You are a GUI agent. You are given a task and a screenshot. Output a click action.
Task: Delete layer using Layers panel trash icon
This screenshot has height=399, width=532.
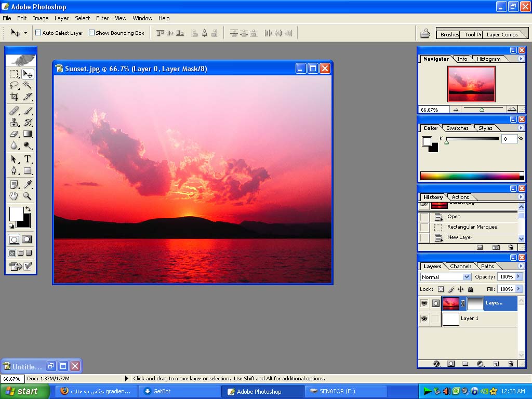(511, 364)
